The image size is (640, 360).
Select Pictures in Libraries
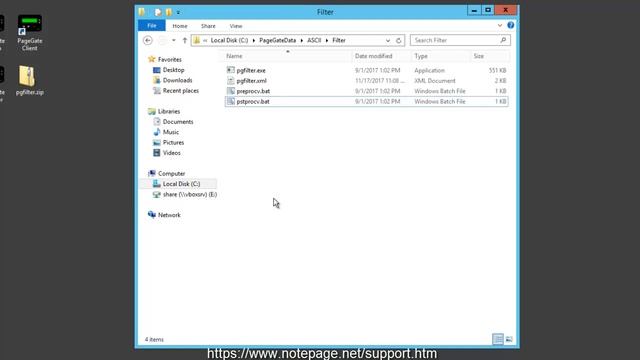pyautogui.click(x=173, y=142)
